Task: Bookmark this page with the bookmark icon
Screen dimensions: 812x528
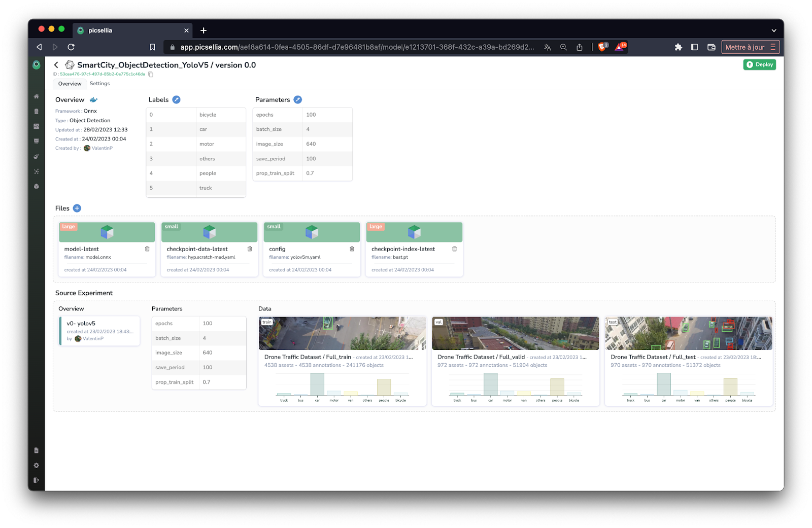Action: click(x=152, y=47)
